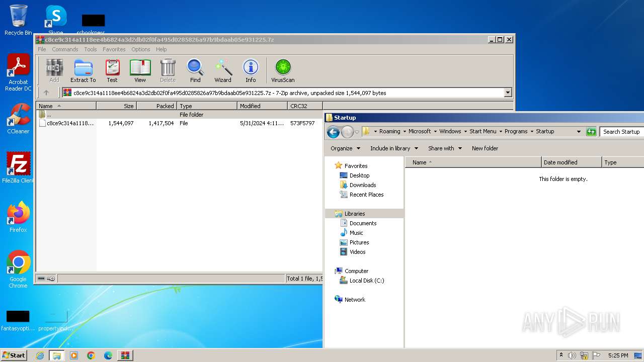Open the Organize dropdown menu
This screenshot has width=644, height=362.
[x=345, y=148]
